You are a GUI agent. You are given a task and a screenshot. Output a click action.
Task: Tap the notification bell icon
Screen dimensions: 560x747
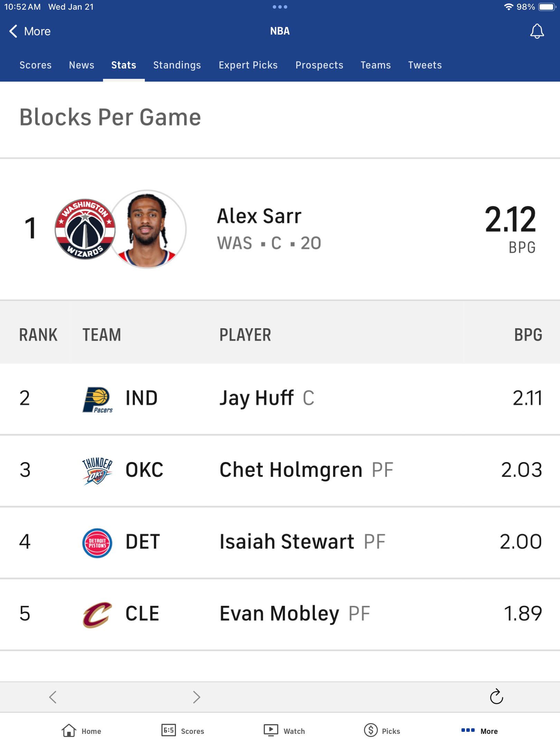pyautogui.click(x=537, y=31)
